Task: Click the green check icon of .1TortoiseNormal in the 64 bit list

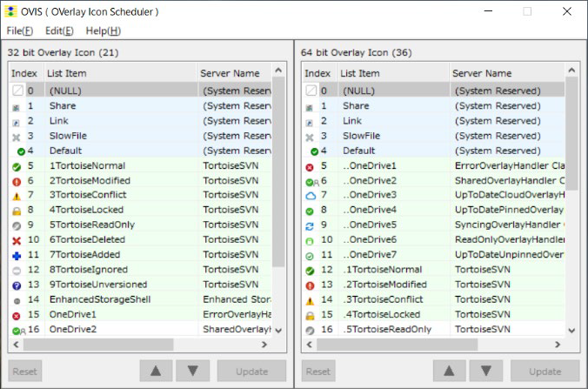Action: point(310,271)
